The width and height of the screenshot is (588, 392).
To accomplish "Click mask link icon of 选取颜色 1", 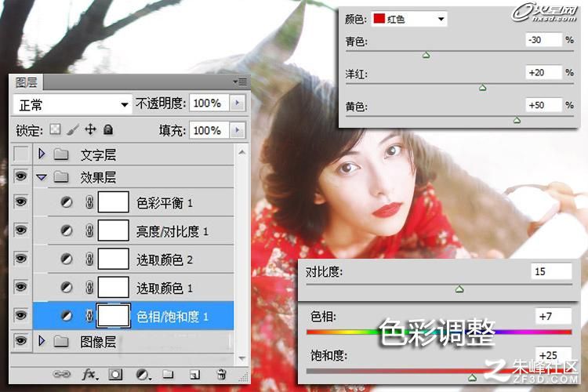I will pyautogui.click(x=89, y=288).
